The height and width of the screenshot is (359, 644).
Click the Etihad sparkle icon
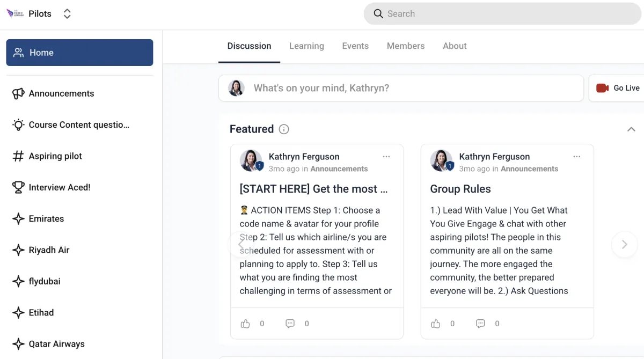pos(18,313)
